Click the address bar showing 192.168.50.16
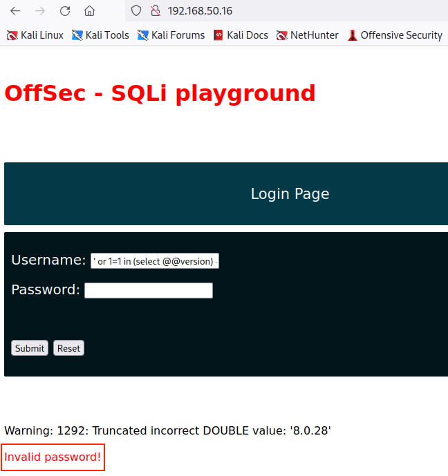 tap(277, 11)
